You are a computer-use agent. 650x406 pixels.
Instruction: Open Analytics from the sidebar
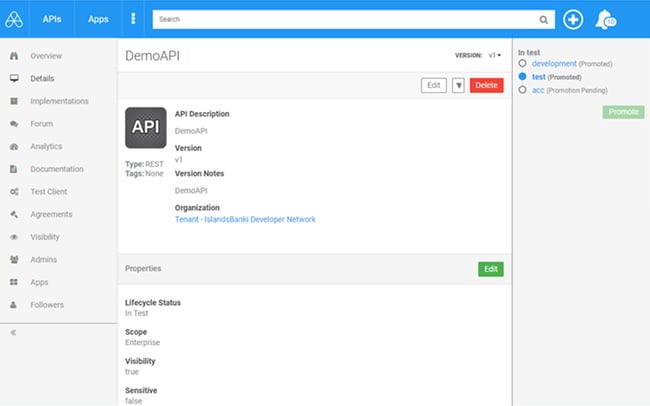pos(46,147)
